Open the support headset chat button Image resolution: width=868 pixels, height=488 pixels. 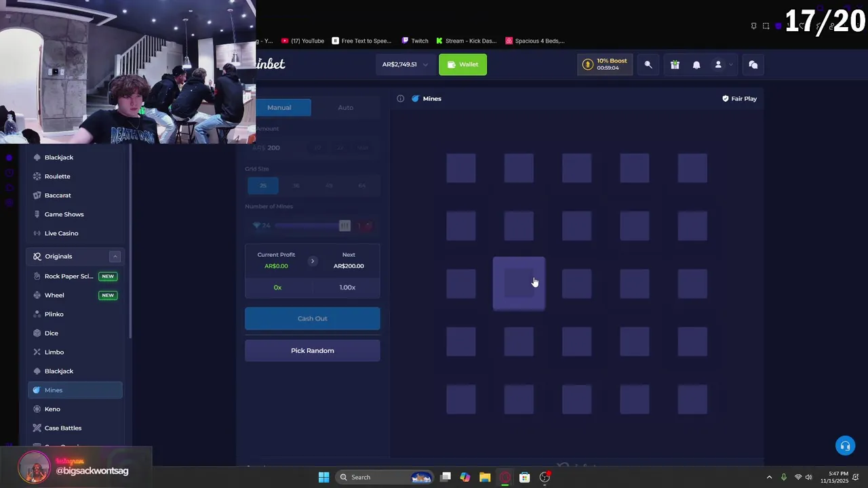click(845, 445)
